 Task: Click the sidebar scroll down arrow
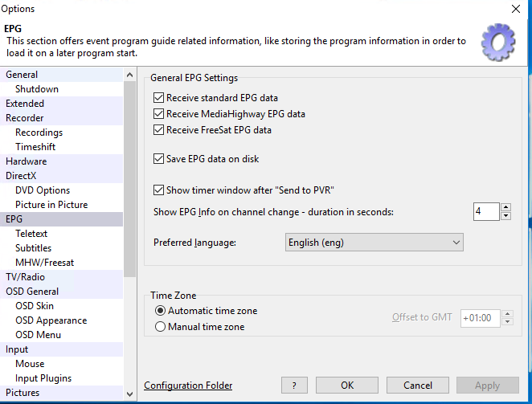pos(129,394)
